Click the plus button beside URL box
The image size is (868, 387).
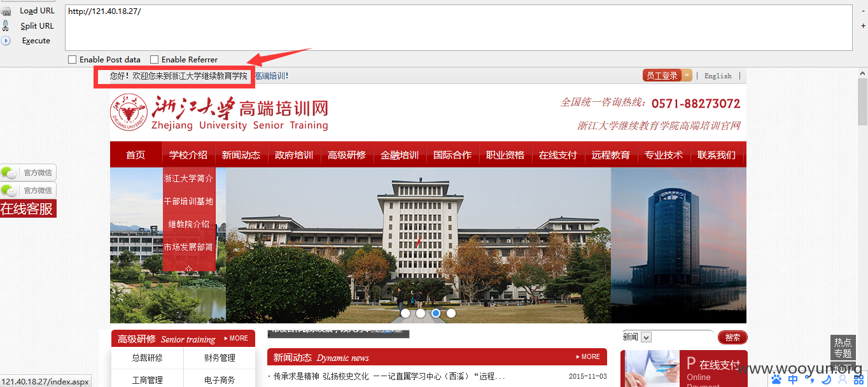(863, 26)
